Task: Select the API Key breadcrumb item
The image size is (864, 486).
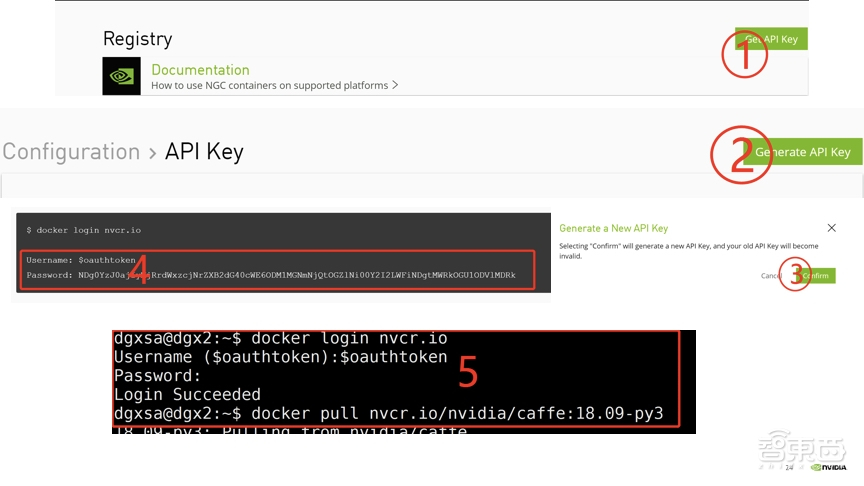Action: coord(204,152)
